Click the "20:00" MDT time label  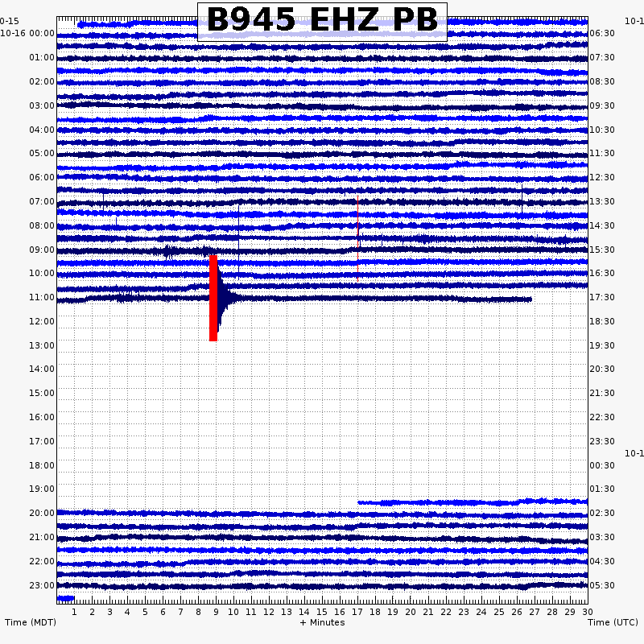click(x=42, y=513)
